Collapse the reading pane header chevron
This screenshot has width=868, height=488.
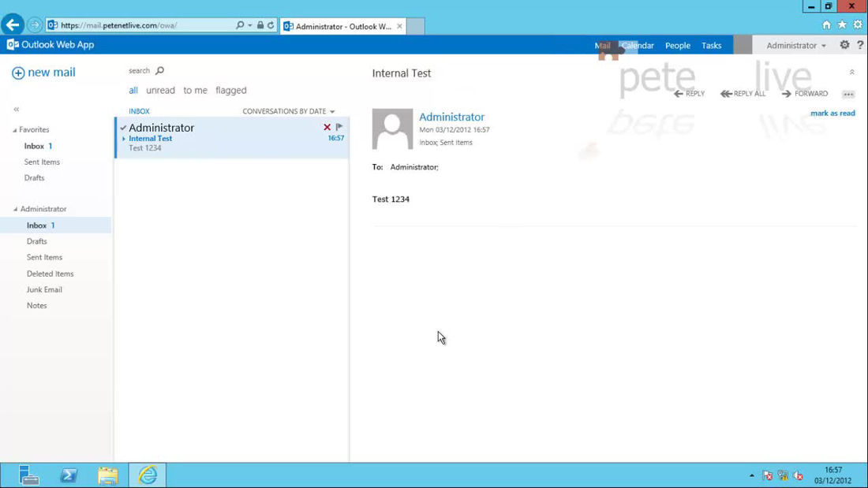click(852, 73)
